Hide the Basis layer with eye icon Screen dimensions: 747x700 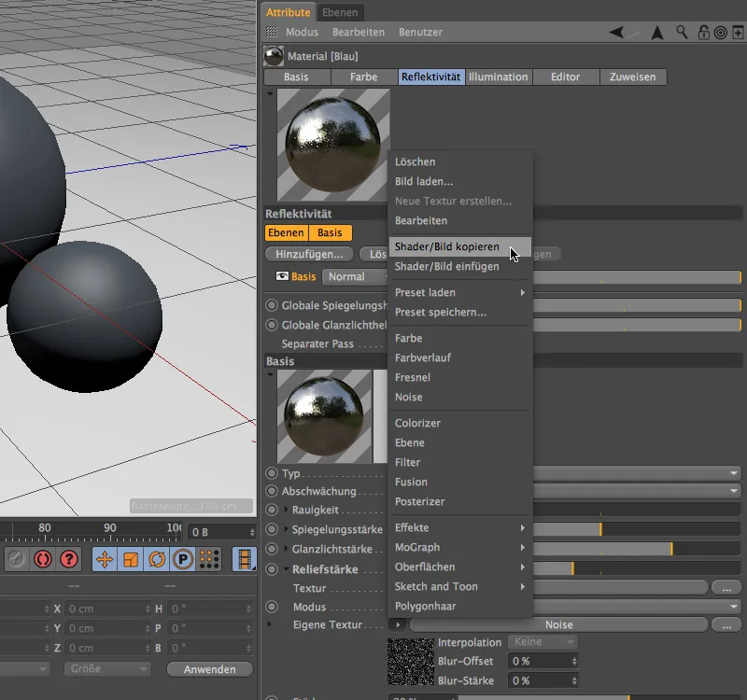point(282,276)
